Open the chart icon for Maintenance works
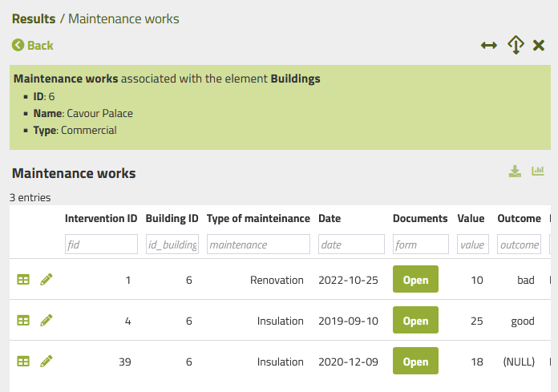 pos(538,172)
